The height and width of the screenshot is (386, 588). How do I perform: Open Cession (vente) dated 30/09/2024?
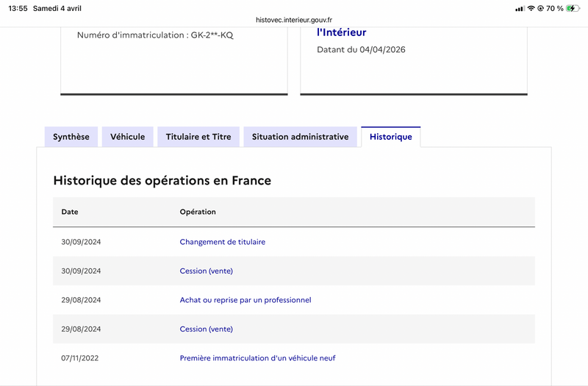point(206,271)
